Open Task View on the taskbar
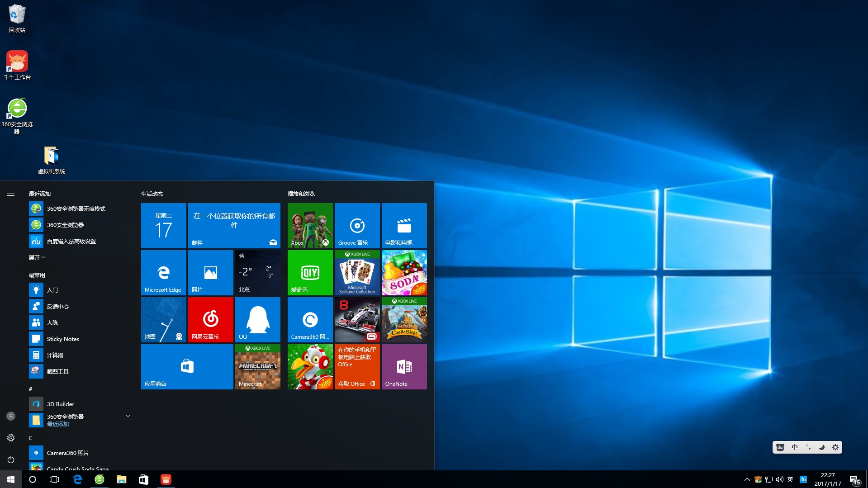 coord(54,479)
